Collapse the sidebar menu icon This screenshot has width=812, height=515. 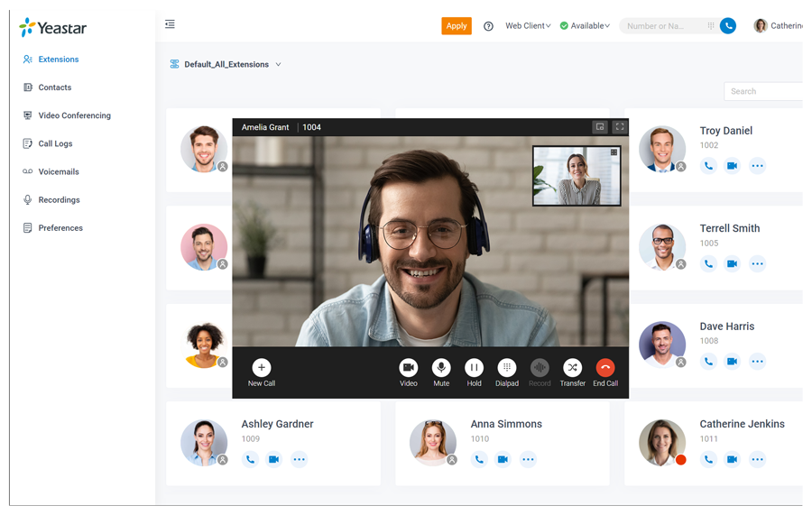tap(170, 24)
